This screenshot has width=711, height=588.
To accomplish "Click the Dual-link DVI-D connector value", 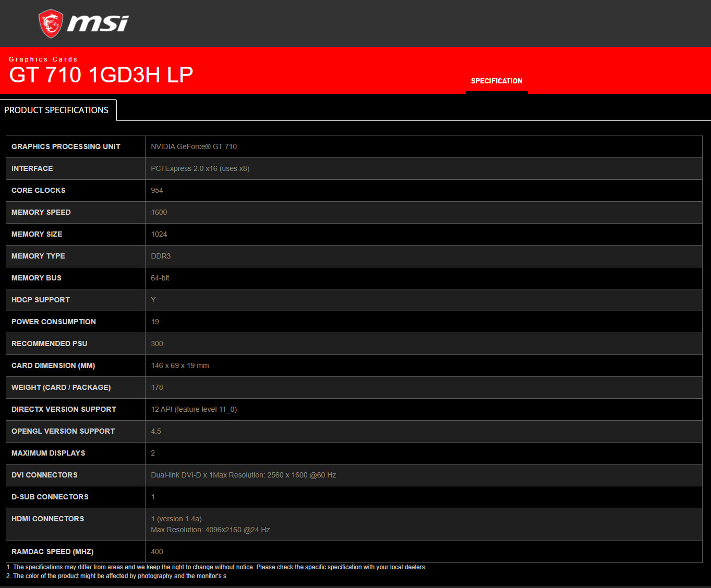I will [x=243, y=475].
